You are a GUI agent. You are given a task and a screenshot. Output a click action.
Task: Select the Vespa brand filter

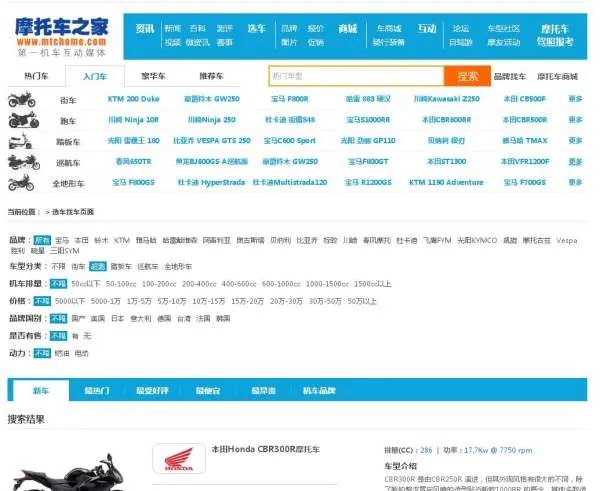(x=567, y=240)
